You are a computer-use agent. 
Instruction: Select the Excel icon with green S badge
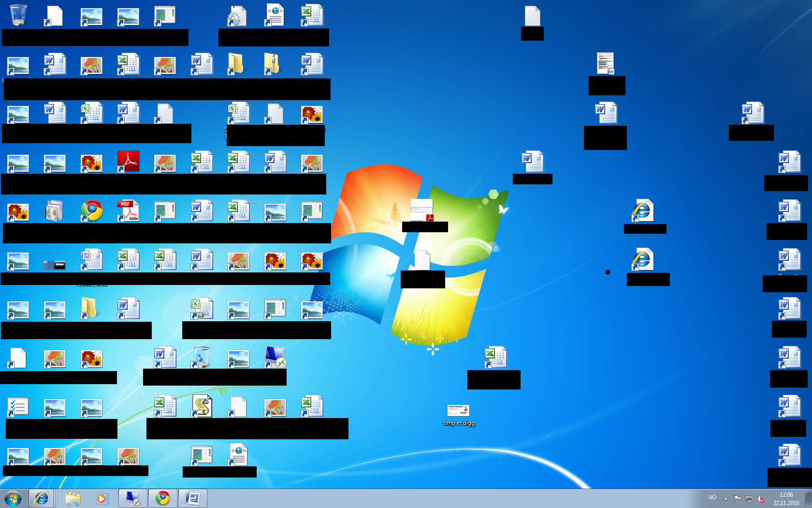tap(202, 308)
